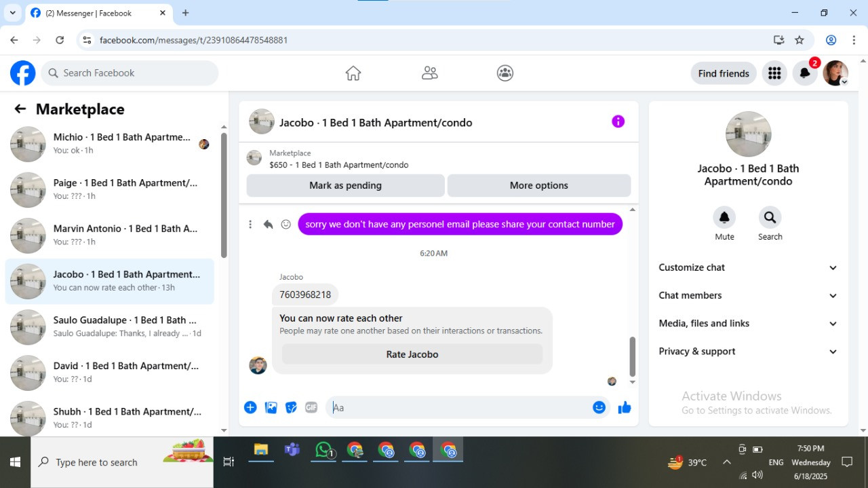Image resolution: width=868 pixels, height=488 pixels.
Task: Open the notification center icon
Action: click(847, 462)
